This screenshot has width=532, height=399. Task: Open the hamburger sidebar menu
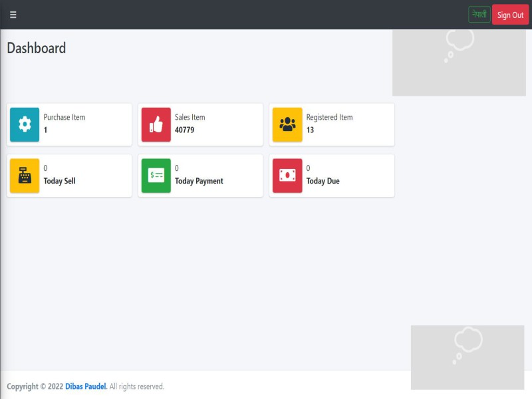(13, 15)
